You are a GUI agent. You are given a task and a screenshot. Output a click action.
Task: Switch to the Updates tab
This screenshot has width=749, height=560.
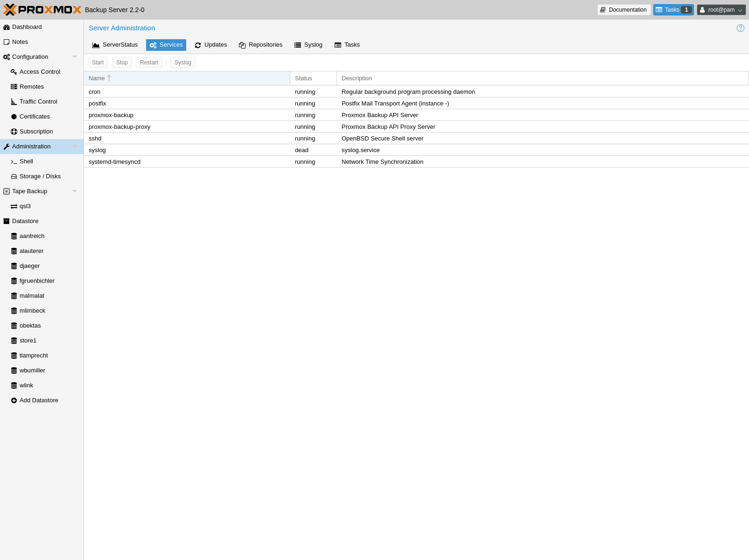tap(211, 45)
